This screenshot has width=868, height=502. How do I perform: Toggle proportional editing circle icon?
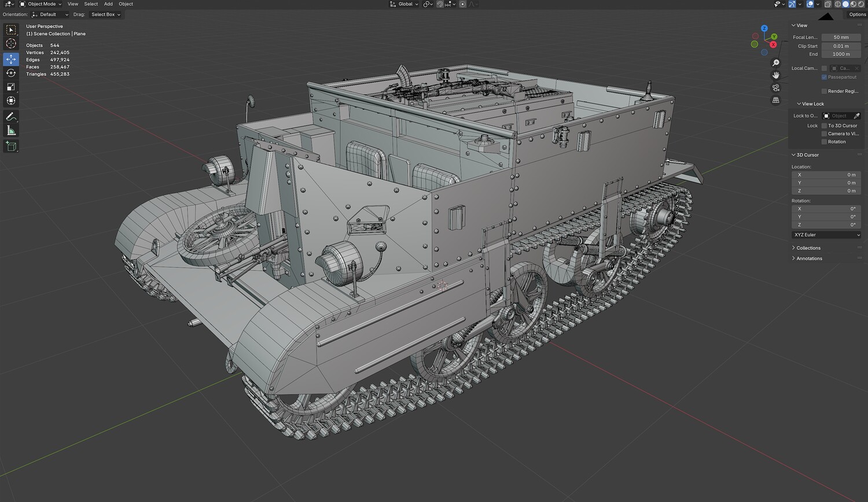462,4
